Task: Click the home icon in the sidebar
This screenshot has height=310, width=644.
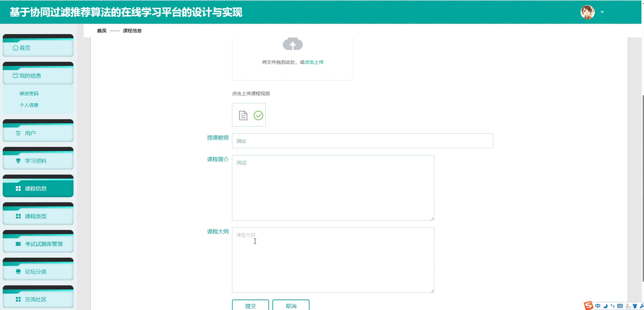Action: [16, 48]
